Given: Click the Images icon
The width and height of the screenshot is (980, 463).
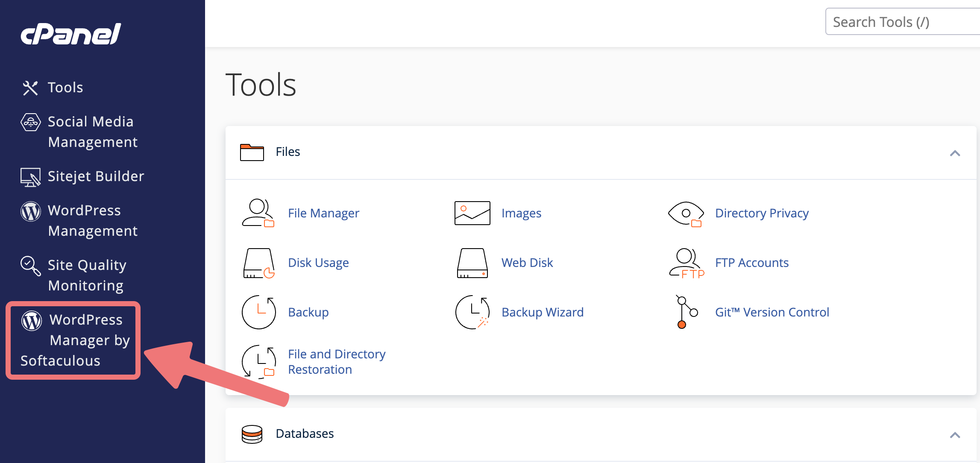Looking at the screenshot, I should click(x=472, y=213).
